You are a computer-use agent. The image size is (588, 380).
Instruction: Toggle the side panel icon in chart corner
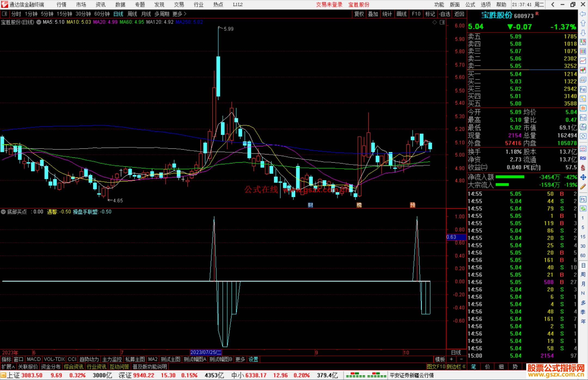point(442,22)
